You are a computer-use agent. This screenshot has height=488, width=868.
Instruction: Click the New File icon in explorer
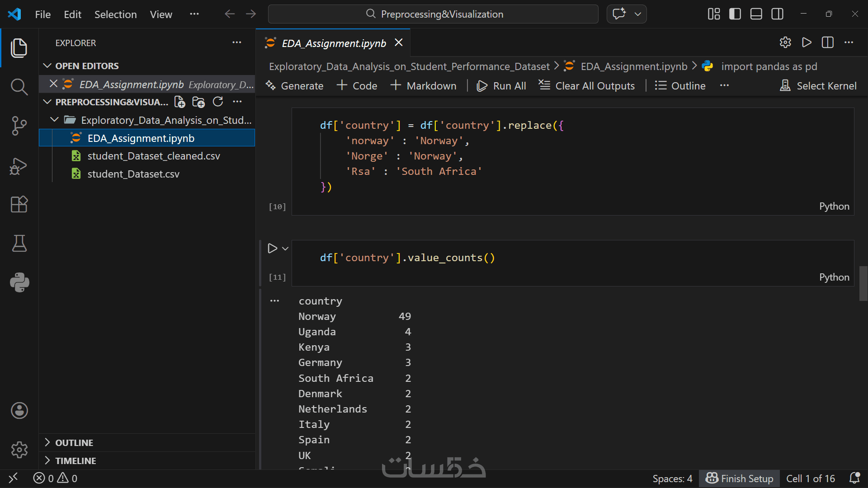click(179, 102)
